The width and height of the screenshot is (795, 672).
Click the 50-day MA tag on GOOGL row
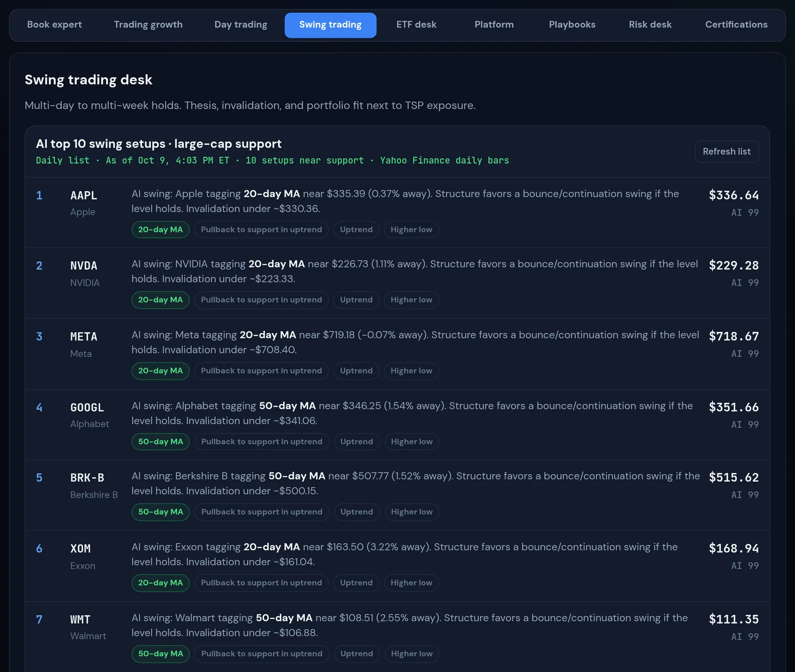pyautogui.click(x=160, y=442)
